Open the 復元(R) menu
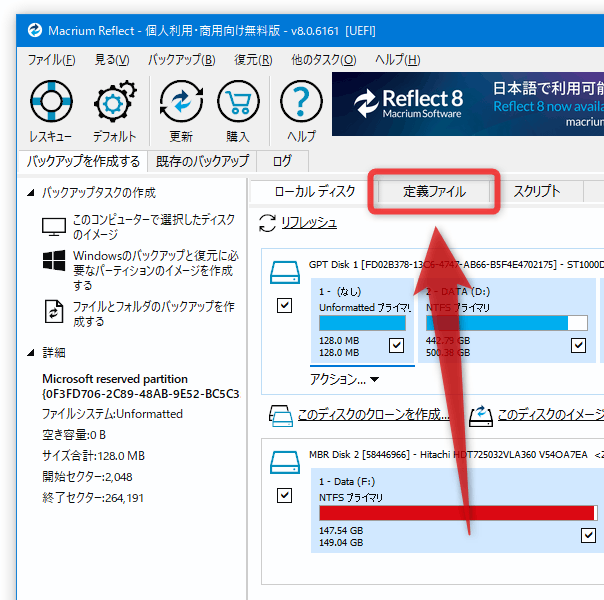Image resolution: width=604 pixels, height=600 pixels. (x=253, y=60)
